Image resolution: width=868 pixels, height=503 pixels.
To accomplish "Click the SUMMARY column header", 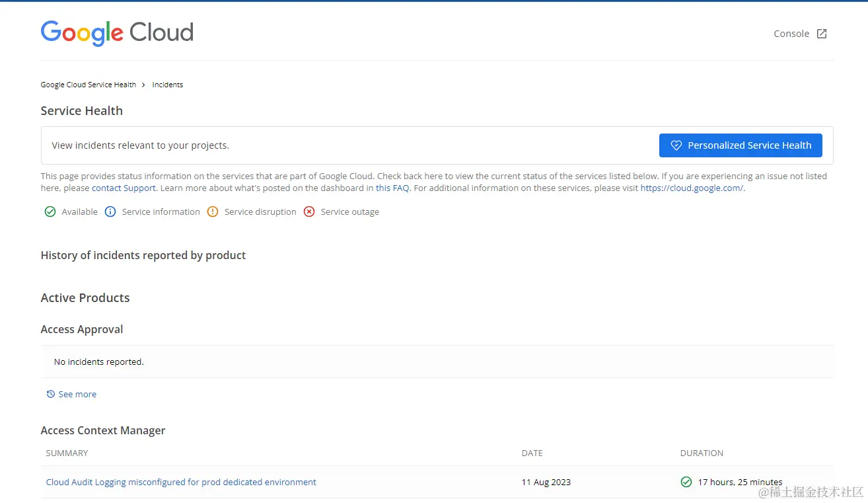I will point(67,453).
